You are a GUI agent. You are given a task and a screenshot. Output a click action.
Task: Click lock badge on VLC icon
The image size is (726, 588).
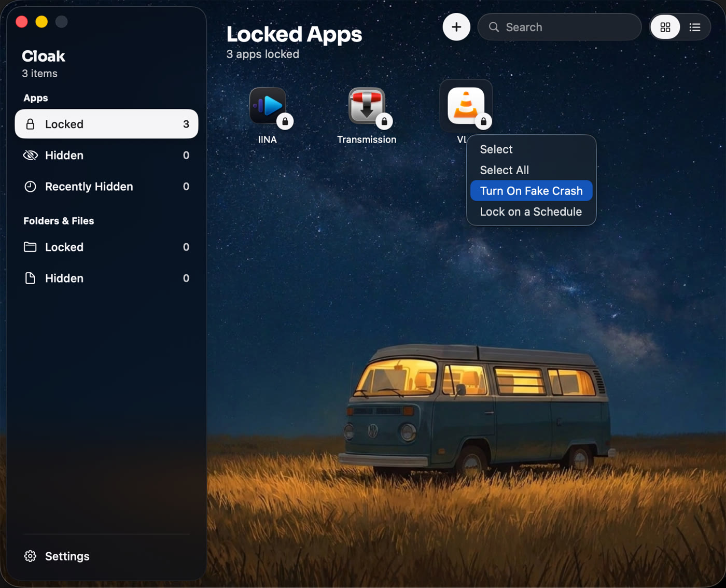(483, 121)
